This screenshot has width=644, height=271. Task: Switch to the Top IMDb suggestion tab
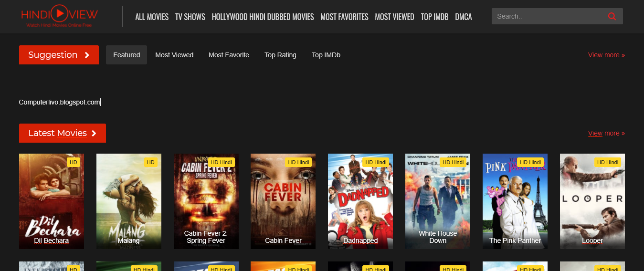point(326,55)
